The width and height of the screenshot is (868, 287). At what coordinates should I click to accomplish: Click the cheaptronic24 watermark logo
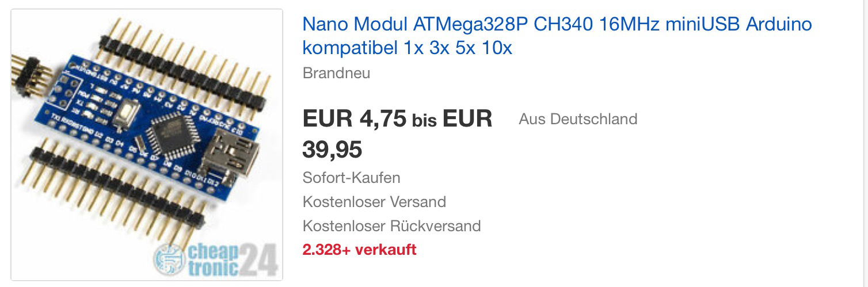[216, 259]
